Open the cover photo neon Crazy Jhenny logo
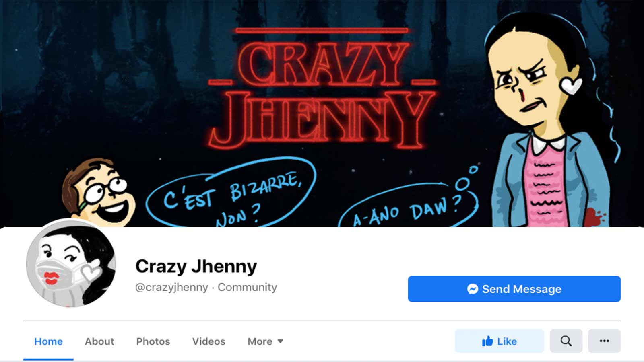 pos(322,88)
